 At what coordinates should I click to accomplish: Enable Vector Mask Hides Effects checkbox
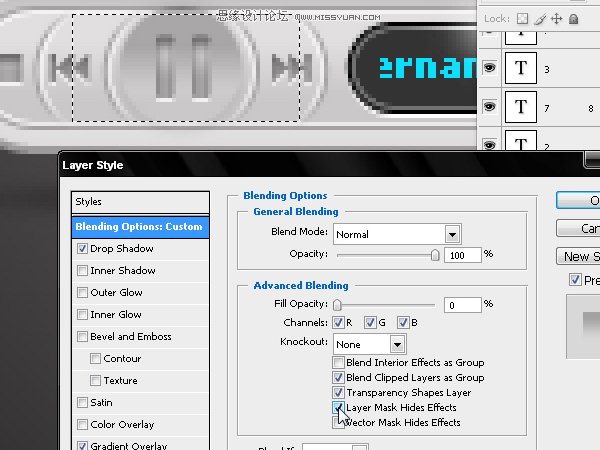(x=338, y=423)
